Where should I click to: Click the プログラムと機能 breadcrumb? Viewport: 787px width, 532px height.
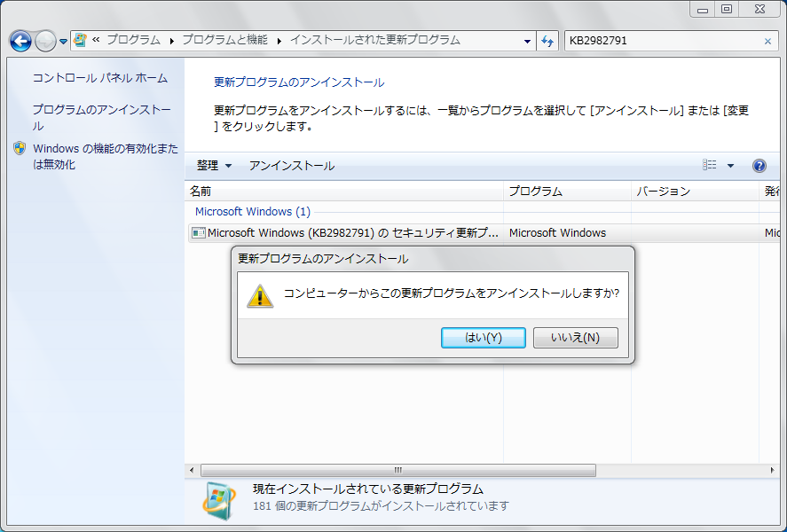point(224,40)
